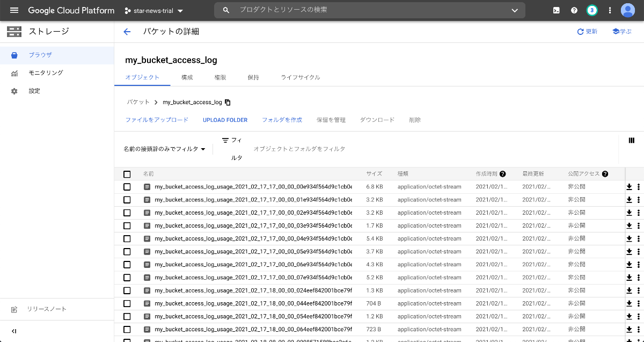The height and width of the screenshot is (342, 644).
Task: Switch to the 保持 tab
Action: tap(253, 77)
